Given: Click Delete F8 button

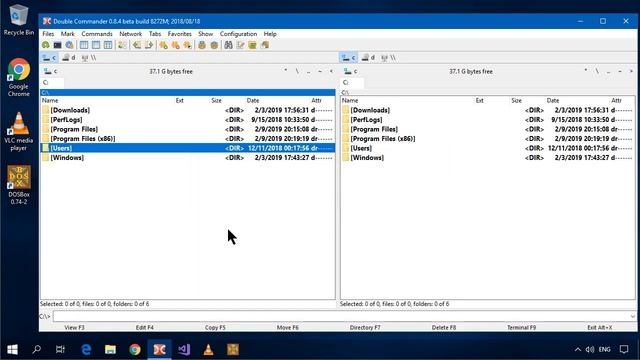Looking at the screenshot, I should pyautogui.click(x=444, y=327).
